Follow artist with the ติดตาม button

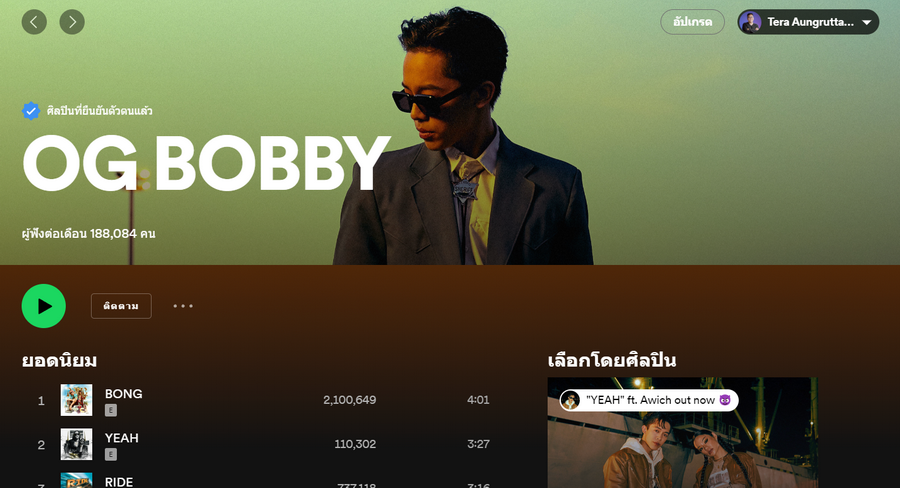(x=121, y=306)
